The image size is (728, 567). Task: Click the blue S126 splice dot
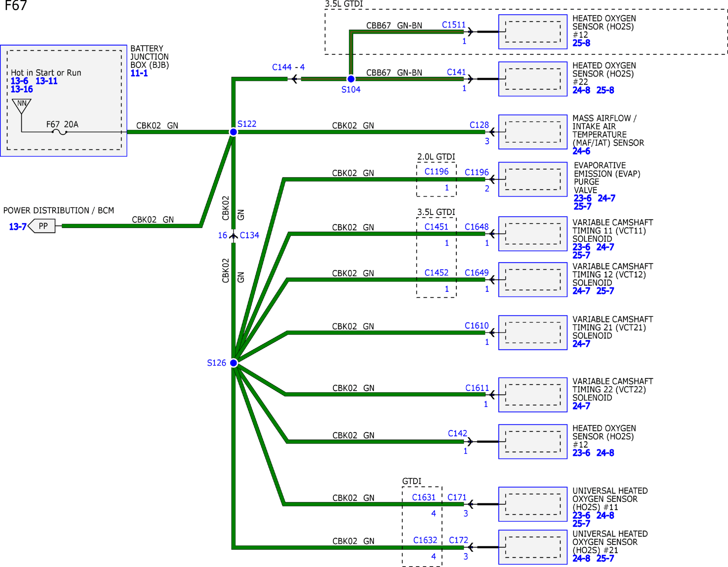coord(233,363)
